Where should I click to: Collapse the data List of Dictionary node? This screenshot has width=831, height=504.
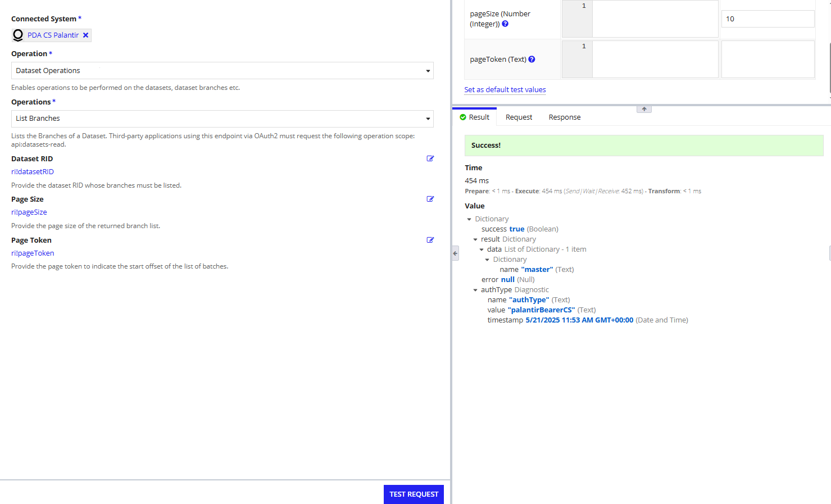(482, 249)
